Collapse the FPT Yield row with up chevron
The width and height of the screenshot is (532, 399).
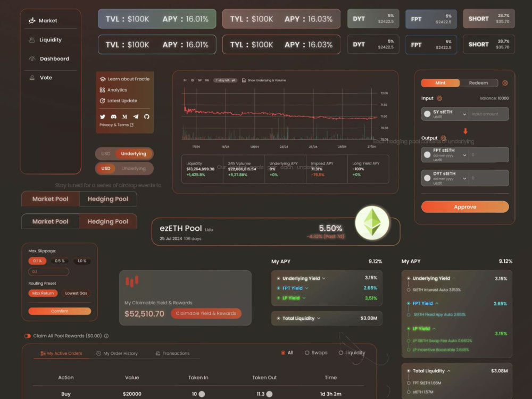[437, 303]
